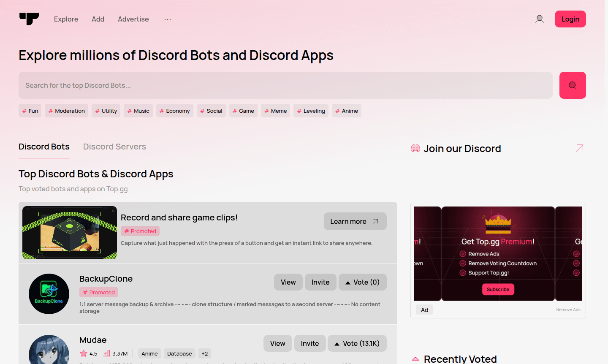Expand the +2 extra tags on Mudae
Screen dimensions: 608x364
tap(204, 354)
